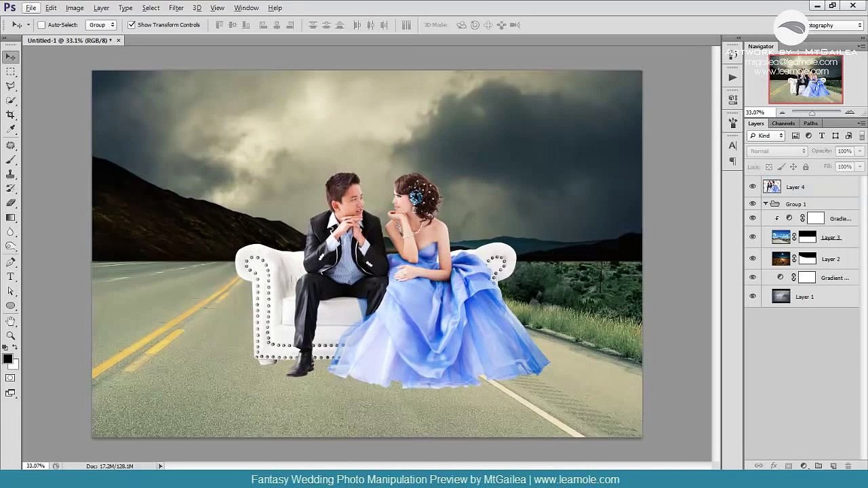This screenshot has height=488, width=868.
Task: Delete layer using the trash icon
Action: (x=849, y=466)
